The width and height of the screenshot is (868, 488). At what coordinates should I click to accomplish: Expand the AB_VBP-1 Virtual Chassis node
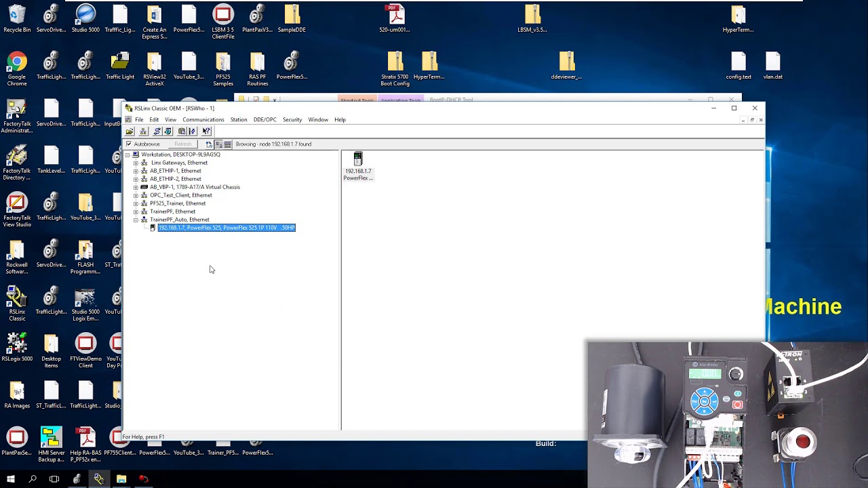[136, 187]
